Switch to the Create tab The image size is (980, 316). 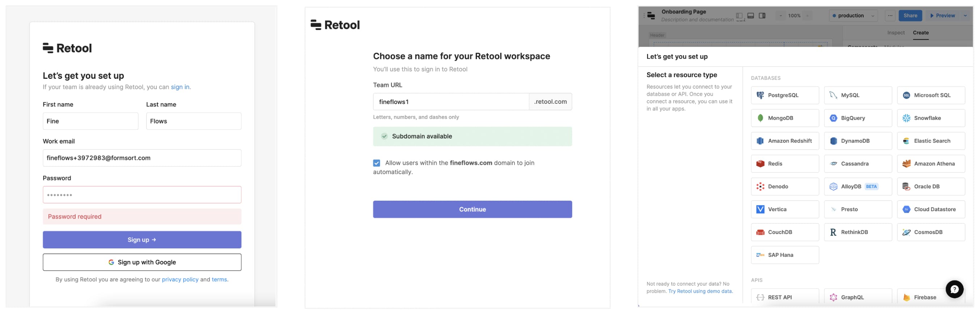pyautogui.click(x=920, y=33)
